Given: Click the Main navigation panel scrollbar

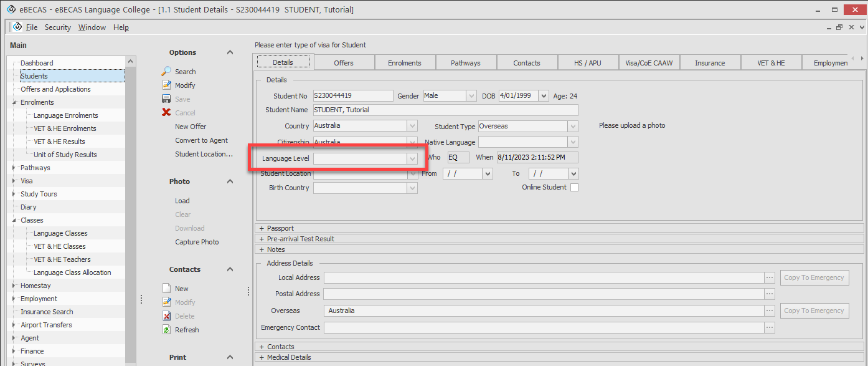Looking at the screenshot, I should 130,206.
